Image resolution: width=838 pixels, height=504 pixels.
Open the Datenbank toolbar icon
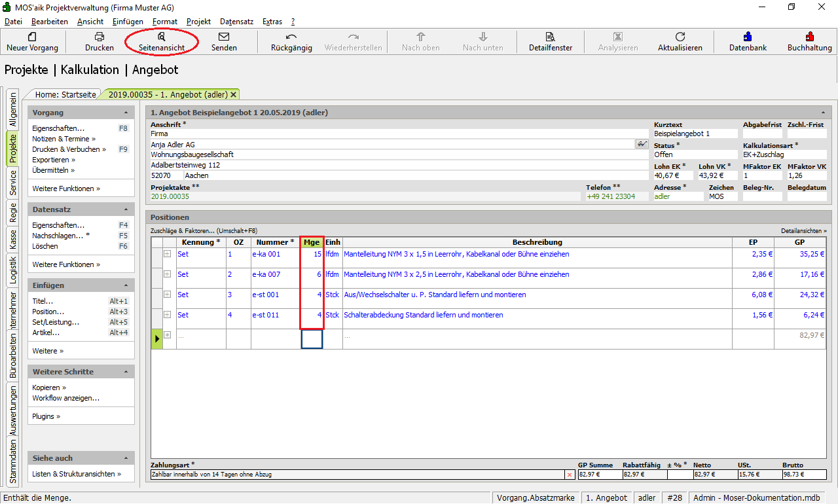click(x=748, y=37)
